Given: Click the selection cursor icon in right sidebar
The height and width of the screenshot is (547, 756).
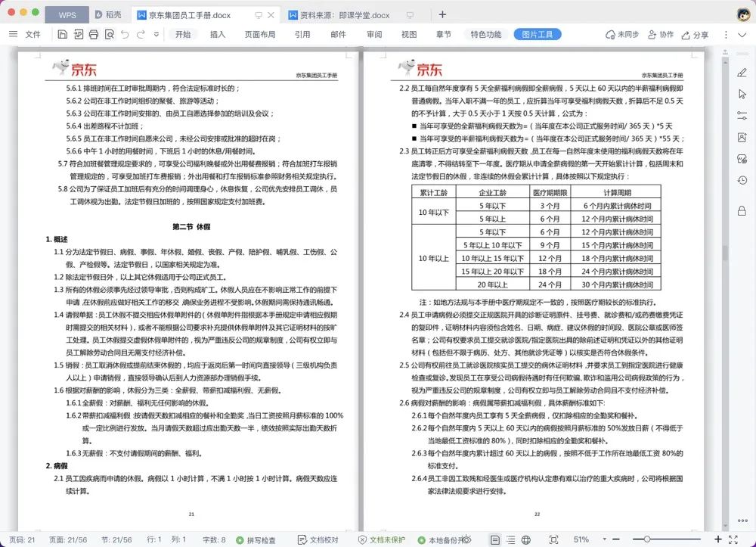Looking at the screenshot, I should pyautogui.click(x=742, y=94).
